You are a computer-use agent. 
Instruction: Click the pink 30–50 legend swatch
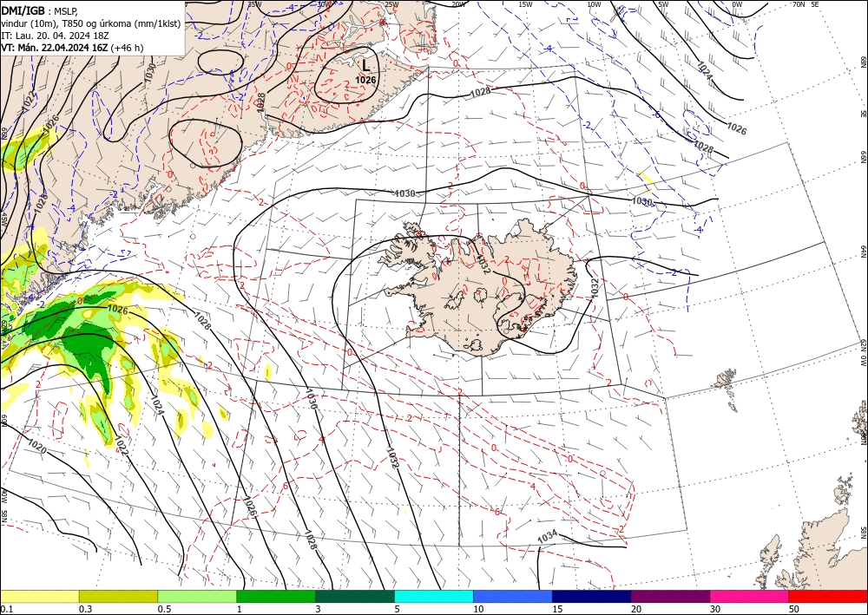pos(750,596)
